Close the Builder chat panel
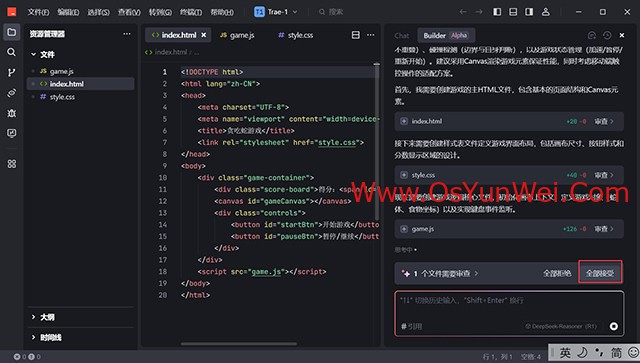640x363 pixels. coord(622,36)
